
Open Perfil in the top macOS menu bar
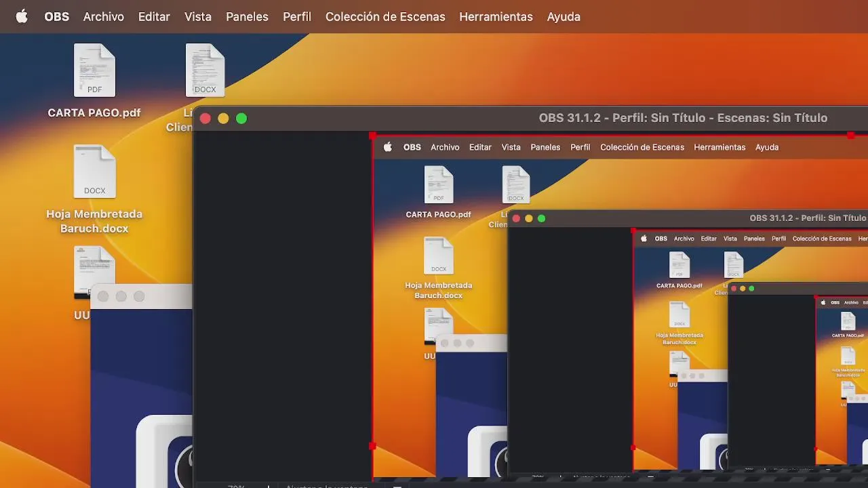(297, 17)
